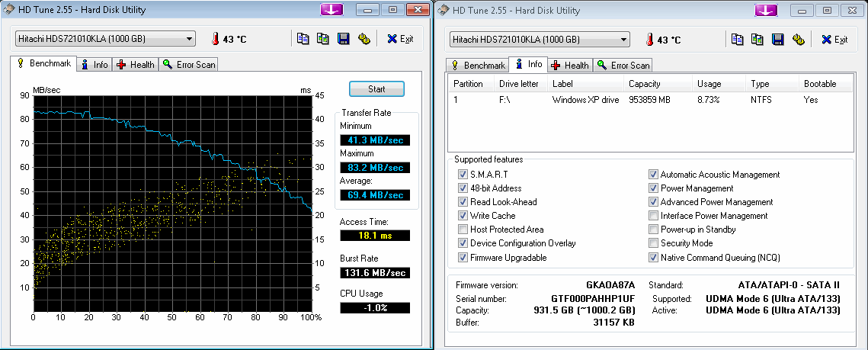Click the Drive letter column header
The height and width of the screenshot is (350, 868).
tap(521, 84)
